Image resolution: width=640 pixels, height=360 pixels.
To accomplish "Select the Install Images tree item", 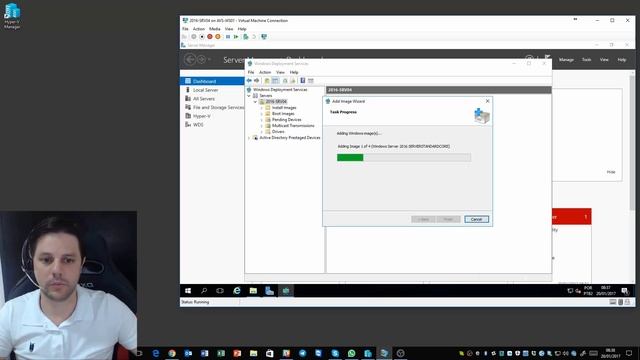I will [x=284, y=108].
